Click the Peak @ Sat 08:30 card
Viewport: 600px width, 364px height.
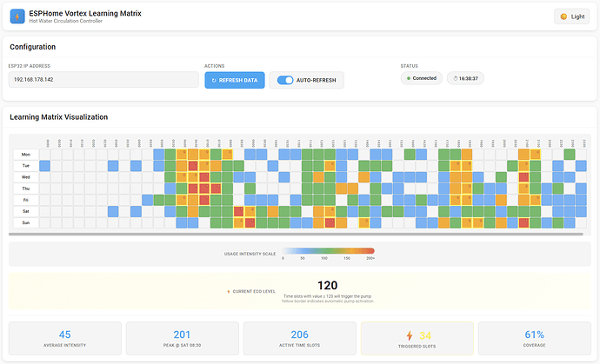click(183, 338)
